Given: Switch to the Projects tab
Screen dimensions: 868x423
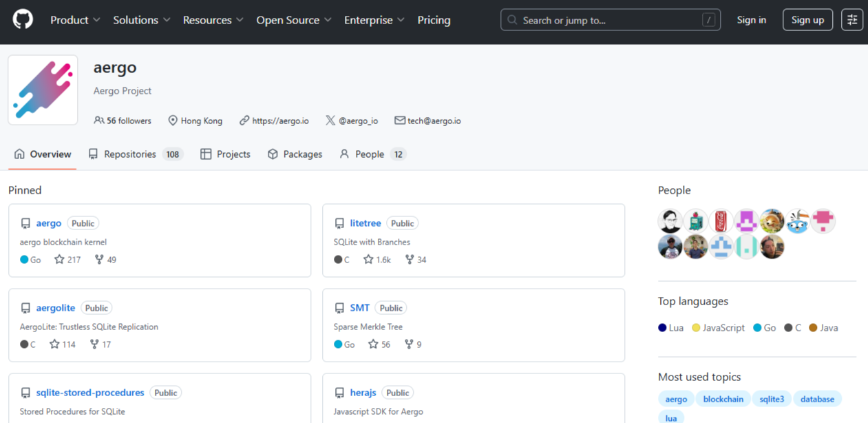Looking at the screenshot, I should coord(225,154).
